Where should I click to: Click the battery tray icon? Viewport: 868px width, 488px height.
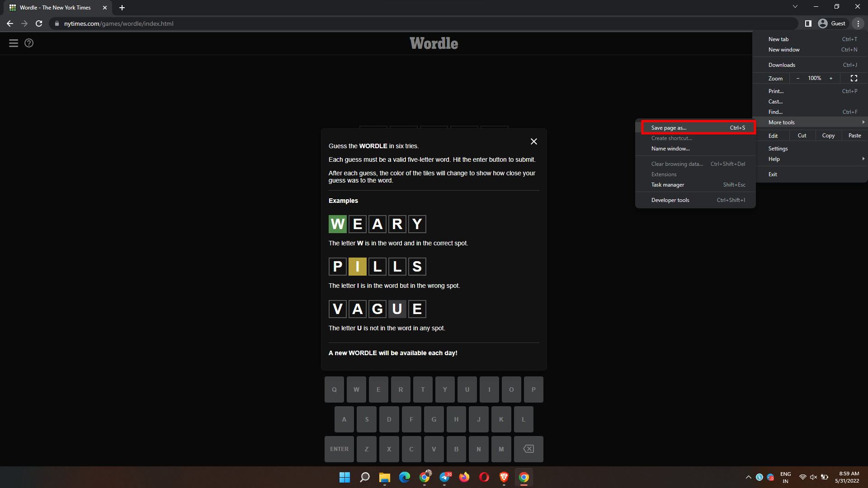[825, 477]
